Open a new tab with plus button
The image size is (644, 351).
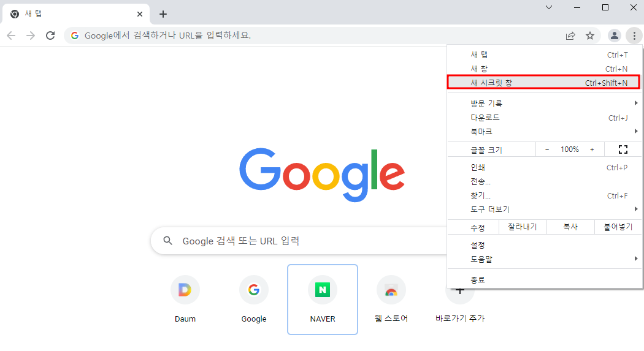pos(163,14)
